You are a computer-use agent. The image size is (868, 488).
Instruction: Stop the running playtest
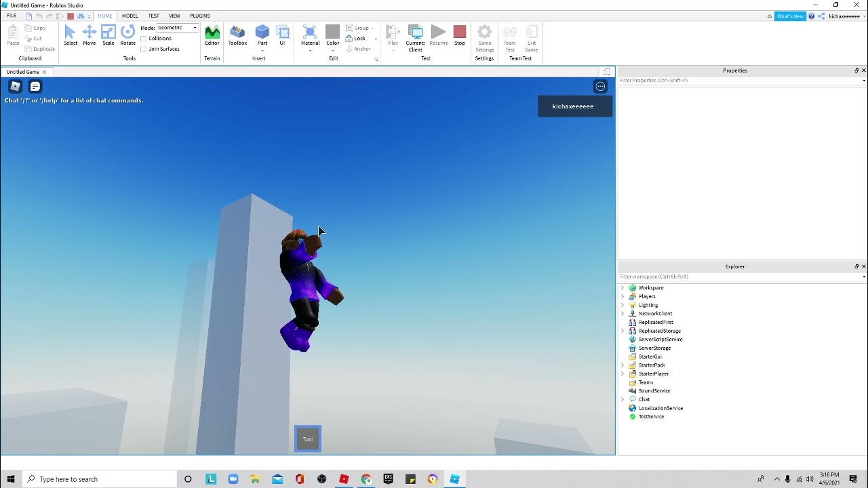point(460,35)
